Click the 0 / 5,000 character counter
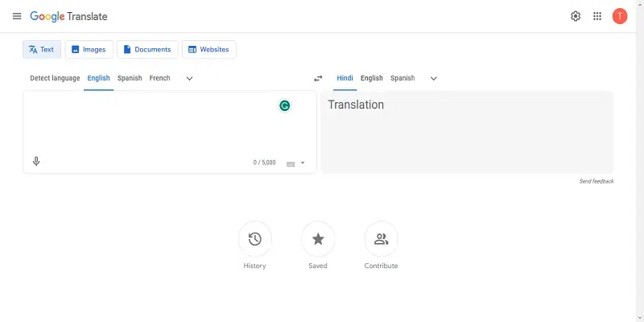The width and height of the screenshot is (644, 322). [265, 163]
